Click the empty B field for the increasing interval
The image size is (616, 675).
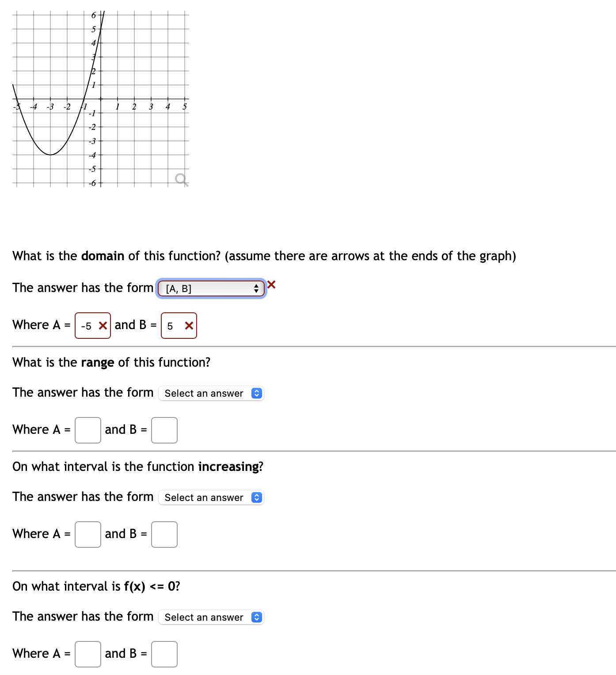click(x=164, y=535)
